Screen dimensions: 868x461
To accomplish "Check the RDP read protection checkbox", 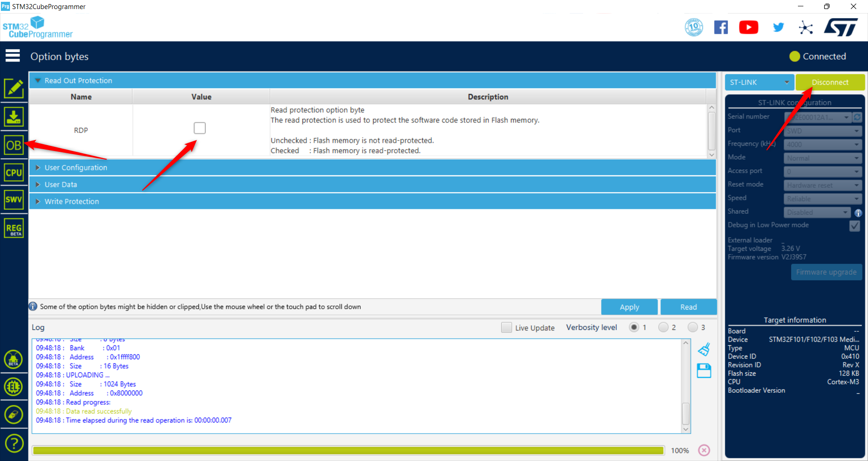I will [200, 128].
